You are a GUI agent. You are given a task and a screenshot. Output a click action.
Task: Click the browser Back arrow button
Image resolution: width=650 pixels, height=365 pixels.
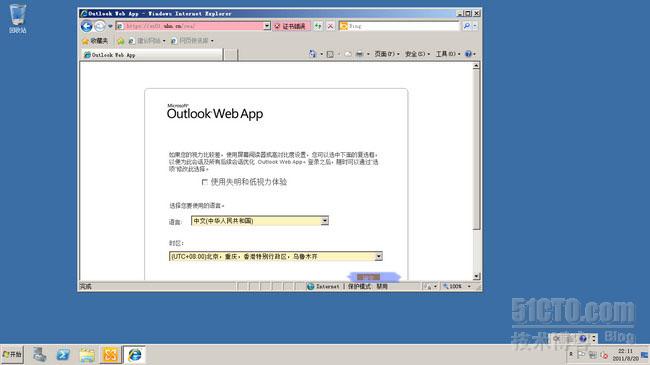point(86,27)
